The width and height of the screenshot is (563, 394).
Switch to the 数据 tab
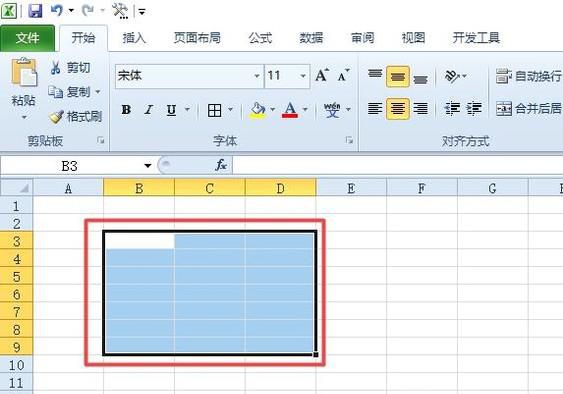point(311,38)
